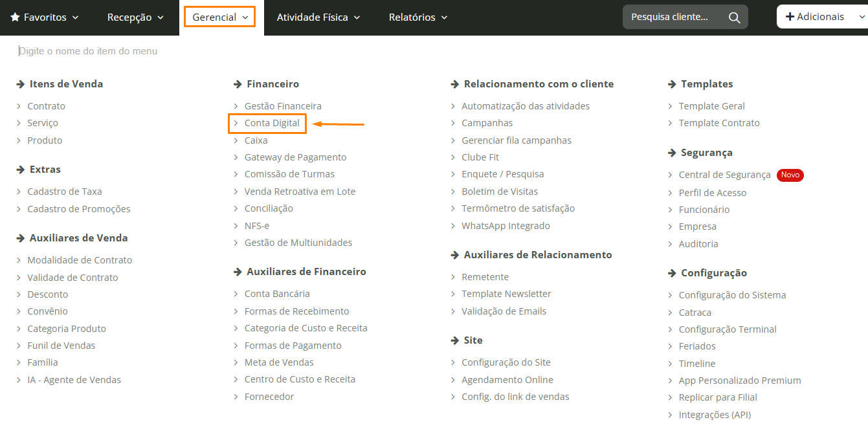868x431 pixels.
Task: Select the Desconto item
Action: click(x=47, y=294)
